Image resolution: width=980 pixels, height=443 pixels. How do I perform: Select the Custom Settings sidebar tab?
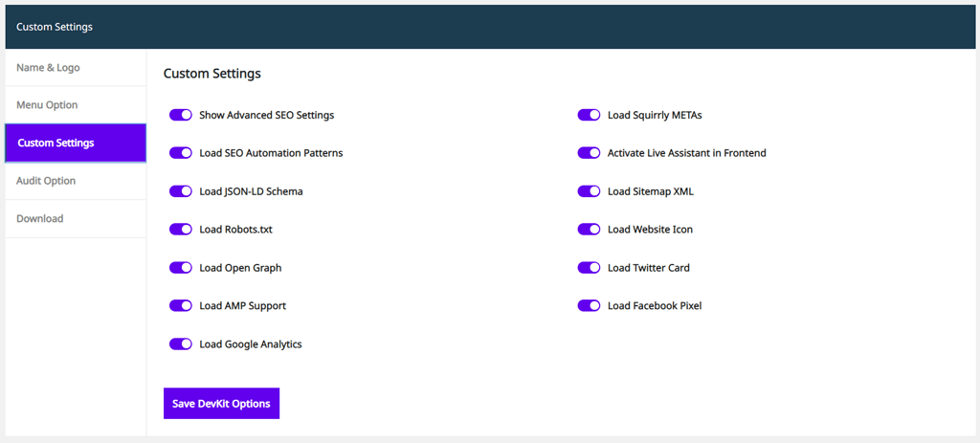coord(76,144)
